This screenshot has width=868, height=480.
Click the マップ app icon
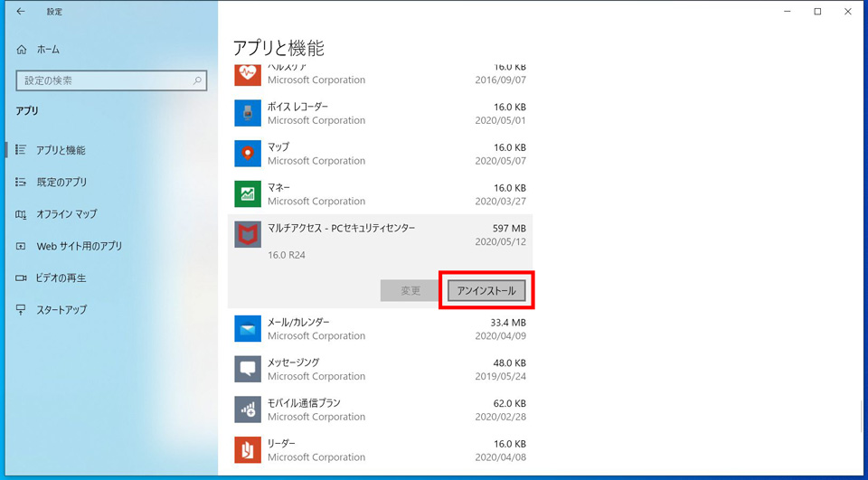[248, 154]
